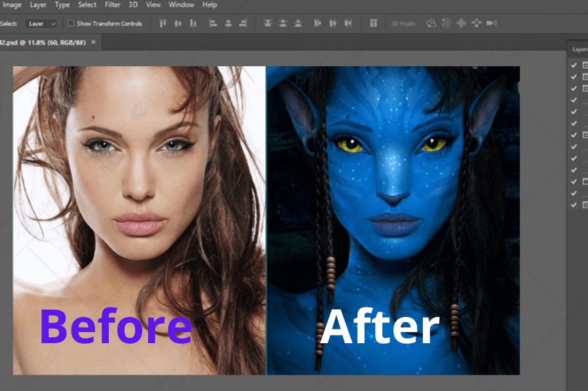Click the Auto-Align Layers icon
The image size is (588, 391).
pos(373,24)
